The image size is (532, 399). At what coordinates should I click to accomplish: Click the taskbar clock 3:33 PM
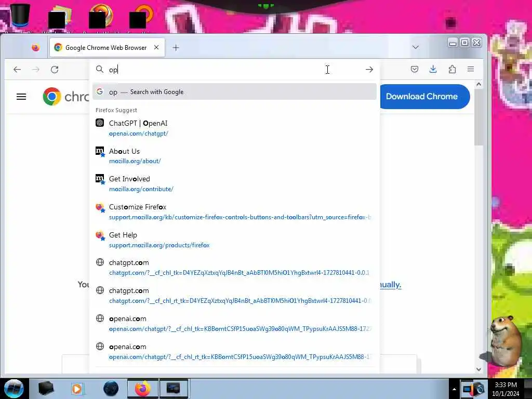point(506,389)
